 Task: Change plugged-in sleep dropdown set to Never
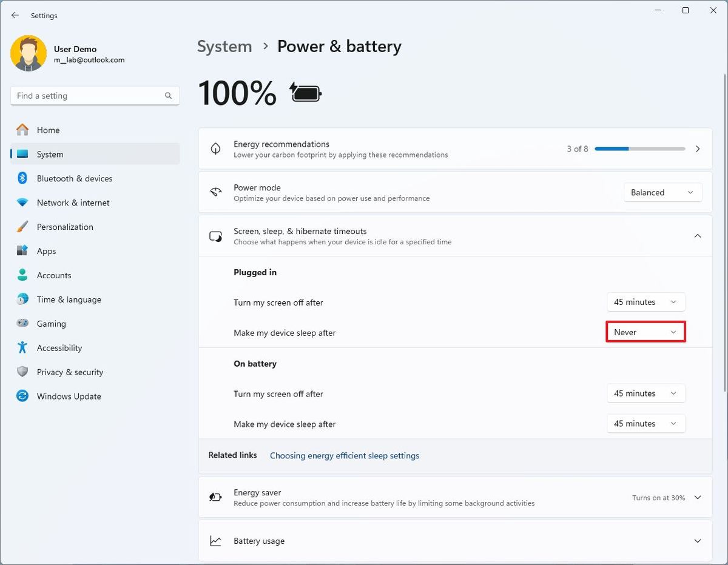tap(645, 332)
